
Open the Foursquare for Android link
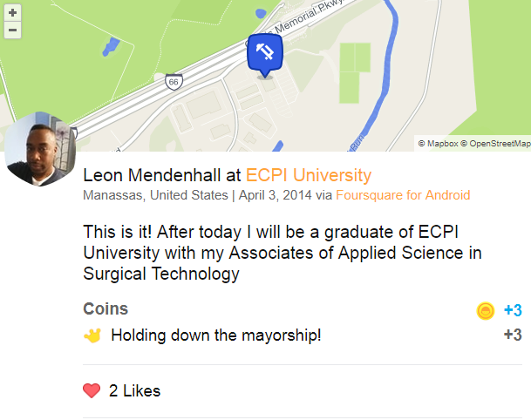pos(403,195)
